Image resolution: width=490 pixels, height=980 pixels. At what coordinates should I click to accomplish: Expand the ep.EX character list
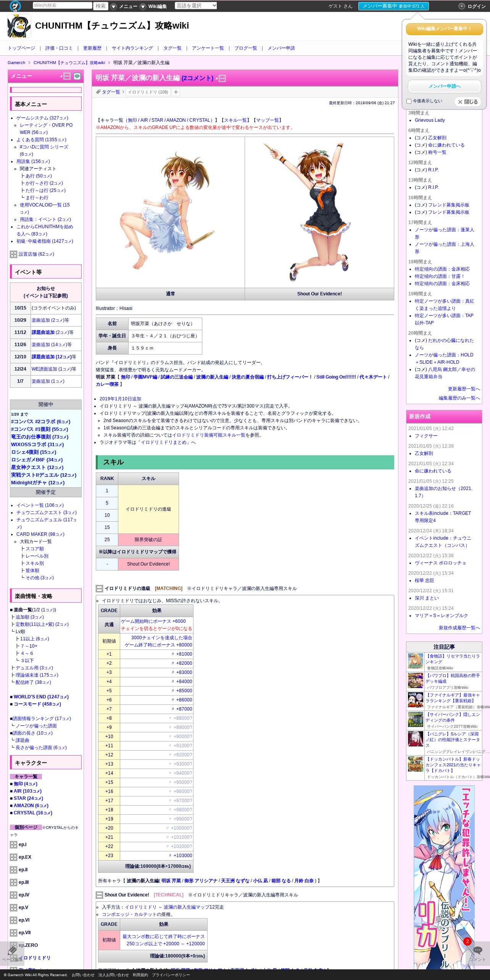pyautogui.click(x=13, y=857)
